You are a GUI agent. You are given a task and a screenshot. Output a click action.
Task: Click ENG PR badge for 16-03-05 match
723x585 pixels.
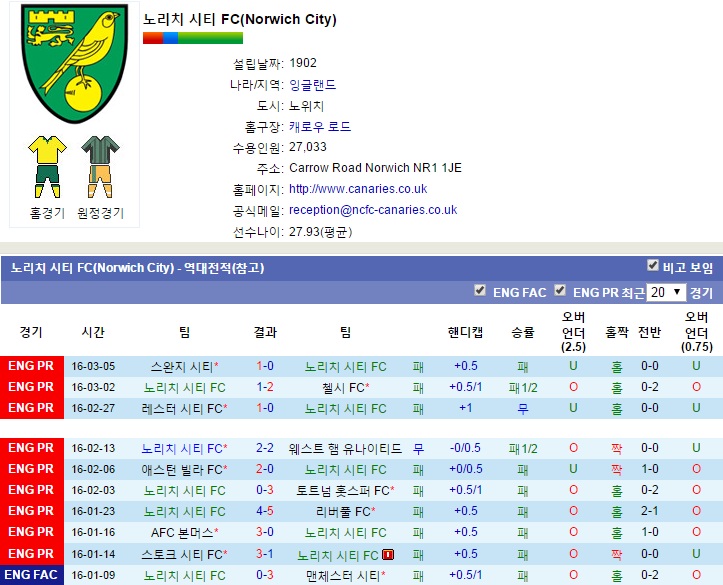pyautogui.click(x=31, y=366)
